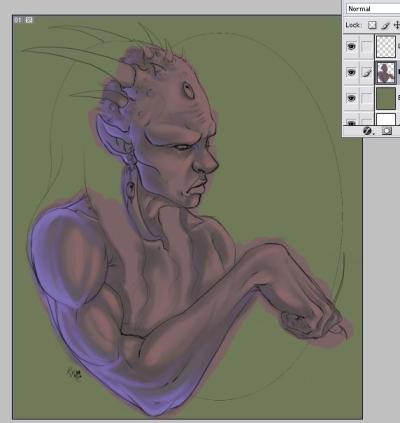Hide the green fill layer via eye icon

[x=351, y=98]
